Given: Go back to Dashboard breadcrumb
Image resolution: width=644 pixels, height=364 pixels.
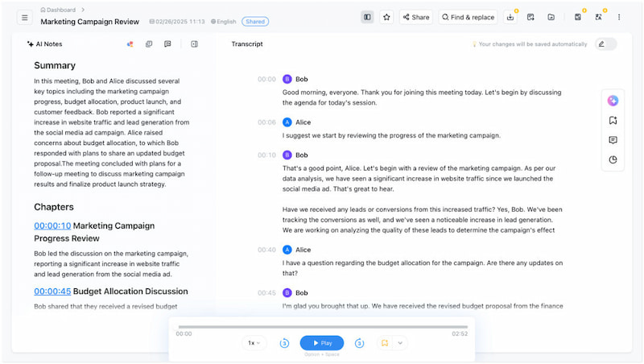Looking at the screenshot, I should point(58,10).
